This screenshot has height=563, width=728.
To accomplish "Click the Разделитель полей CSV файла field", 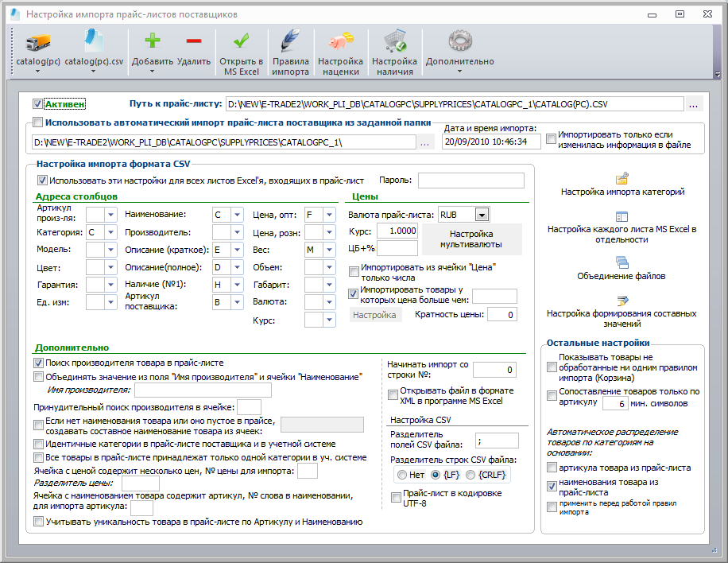I will pos(497,441).
